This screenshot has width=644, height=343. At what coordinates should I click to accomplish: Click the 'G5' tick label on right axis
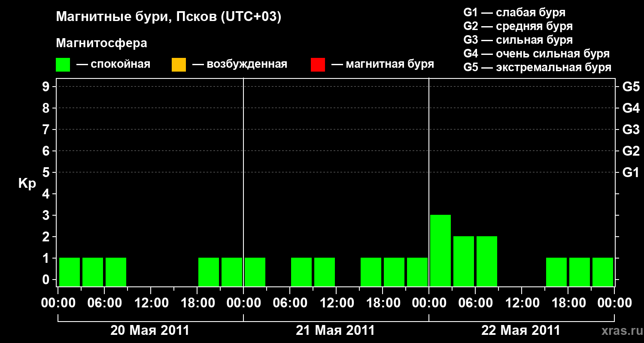coord(631,87)
